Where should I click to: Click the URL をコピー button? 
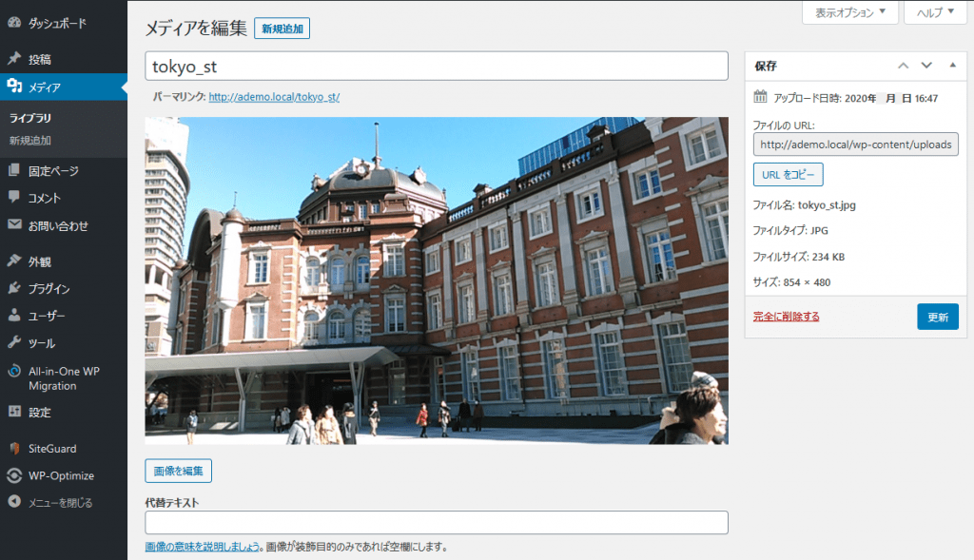point(788,174)
